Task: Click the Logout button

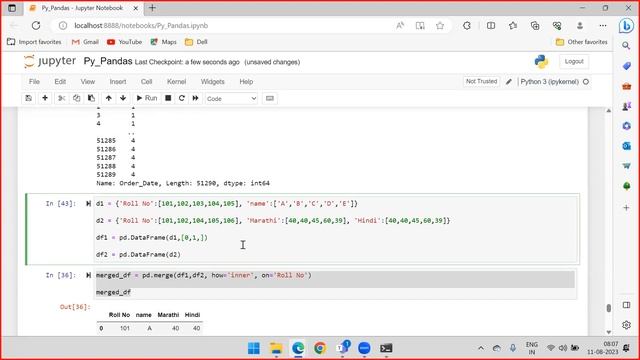Action: click(x=574, y=62)
